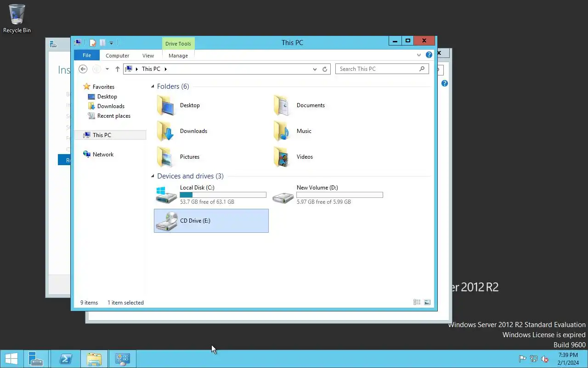Switch to the Computer ribbon tab

[117, 56]
